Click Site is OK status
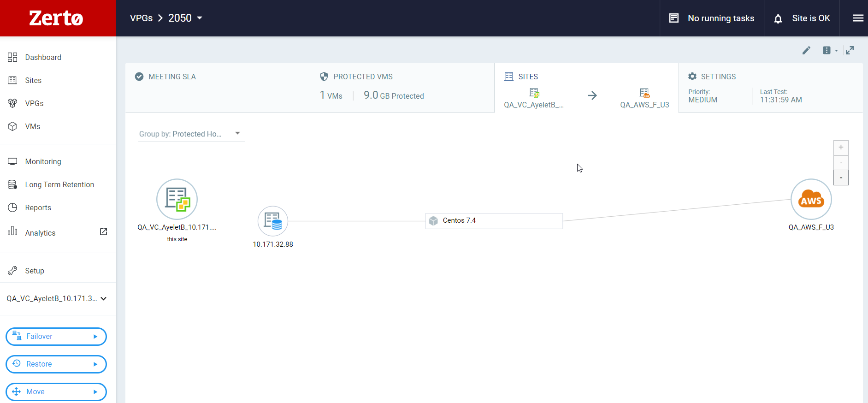Image resolution: width=868 pixels, height=403 pixels. pyautogui.click(x=811, y=18)
